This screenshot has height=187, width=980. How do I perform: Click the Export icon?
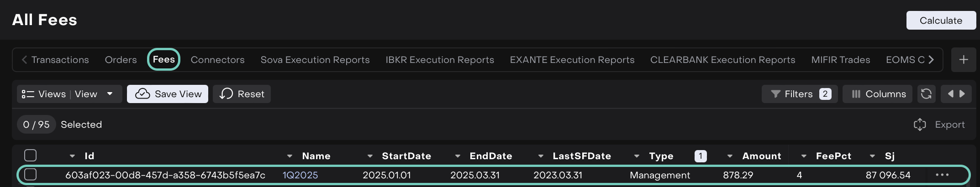pyautogui.click(x=920, y=125)
